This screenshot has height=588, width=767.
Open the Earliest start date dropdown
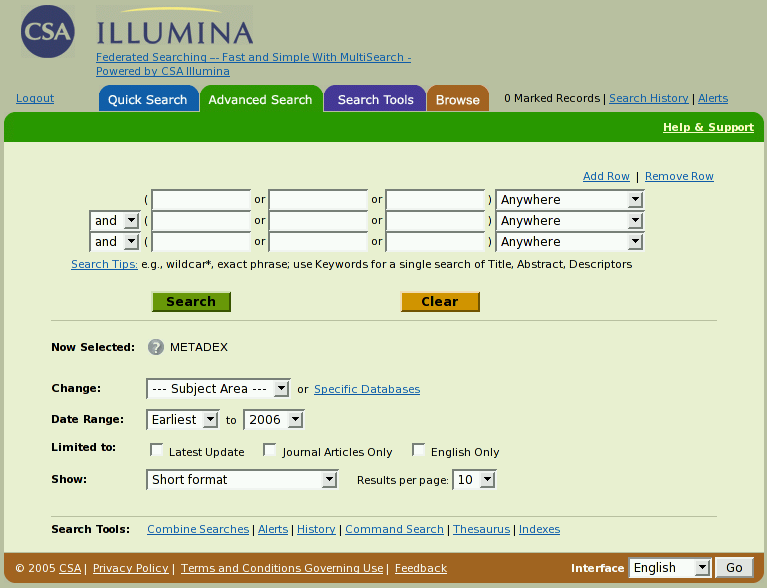(182, 420)
